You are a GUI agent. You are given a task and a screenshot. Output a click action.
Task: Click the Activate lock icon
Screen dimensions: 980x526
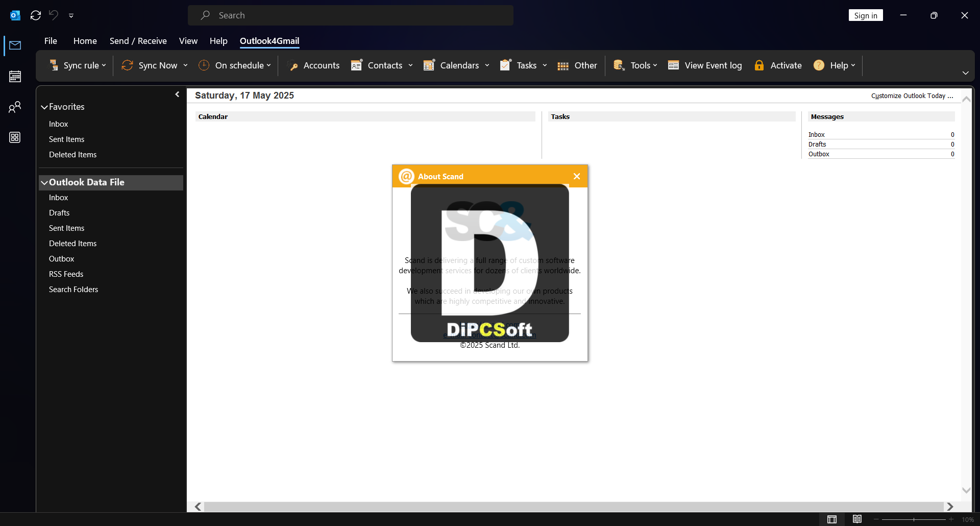coord(759,65)
